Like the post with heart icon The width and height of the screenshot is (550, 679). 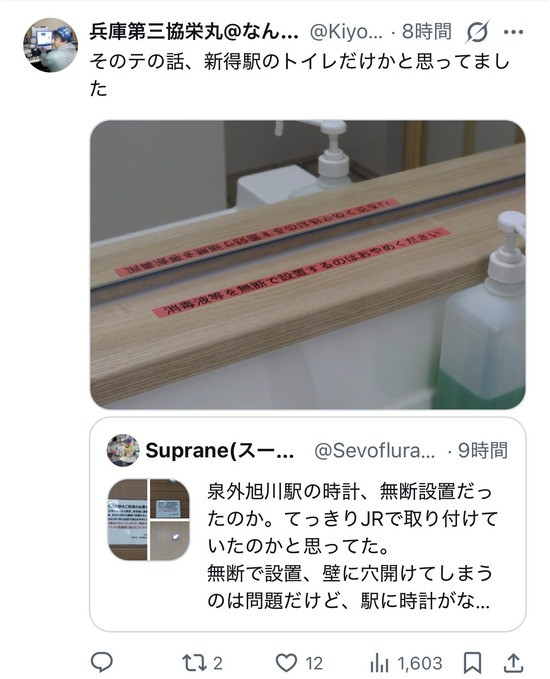pyautogui.click(x=286, y=663)
